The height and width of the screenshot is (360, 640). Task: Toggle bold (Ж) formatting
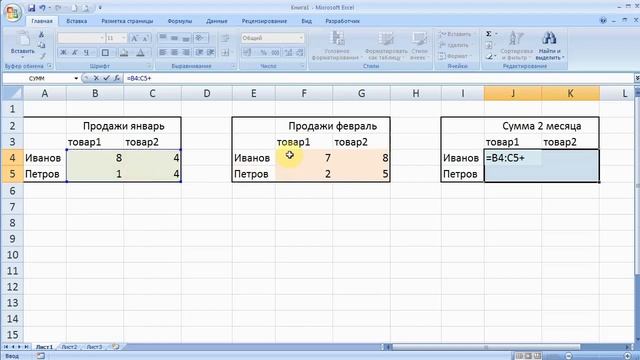(x=63, y=53)
